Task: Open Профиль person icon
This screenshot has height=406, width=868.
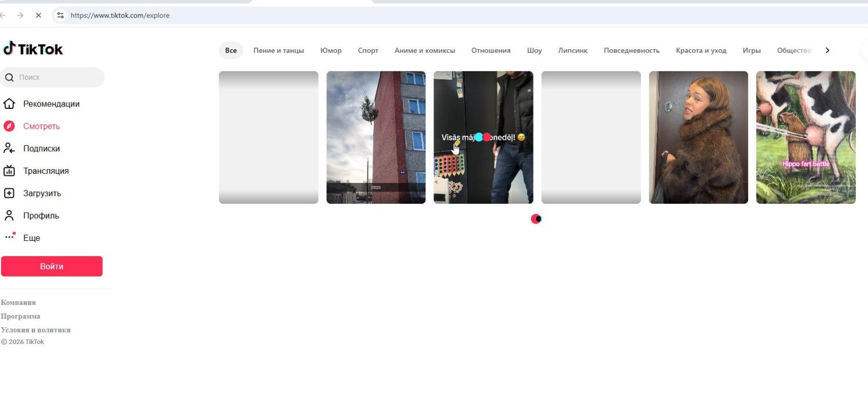Action: pyautogui.click(x=9, y=215)
